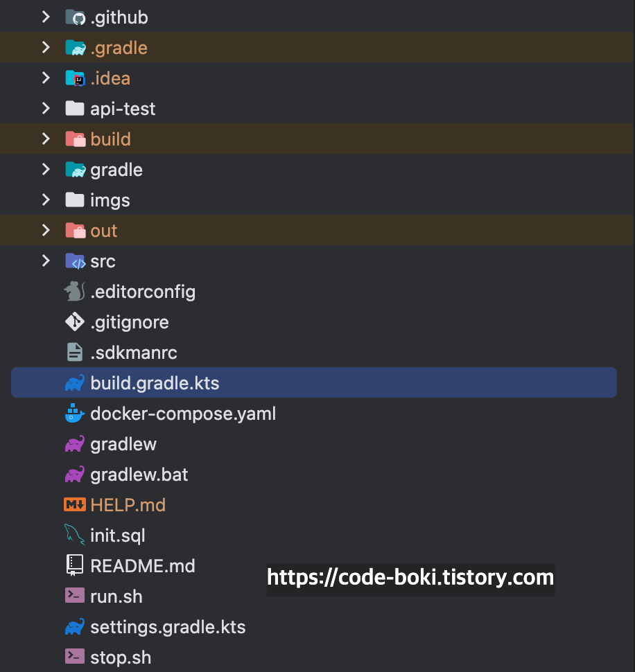
Task: Click the .sdkmanrc document icon
Action: coord(75,353)
